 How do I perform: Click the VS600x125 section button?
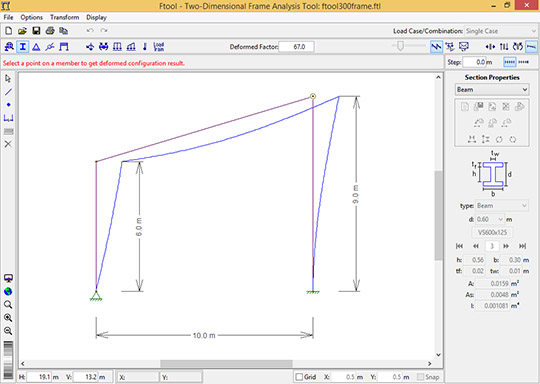[x=492, y=232]
